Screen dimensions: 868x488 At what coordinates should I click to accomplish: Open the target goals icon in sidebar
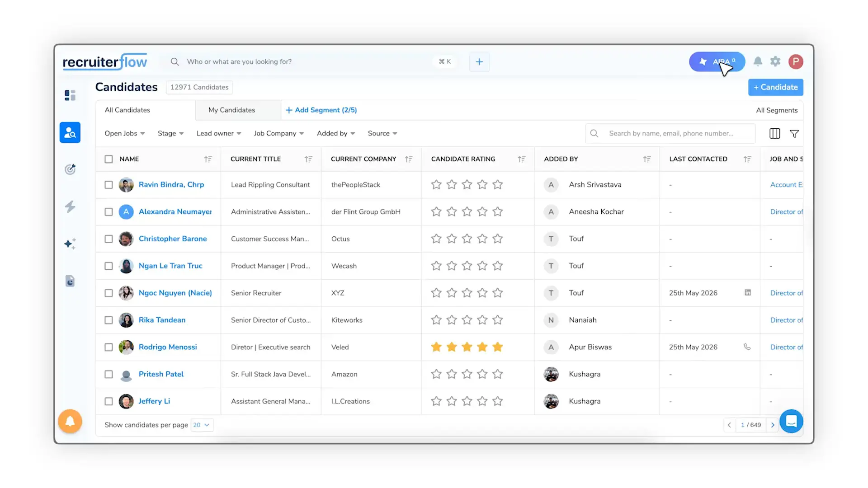[x=70, y=169]
